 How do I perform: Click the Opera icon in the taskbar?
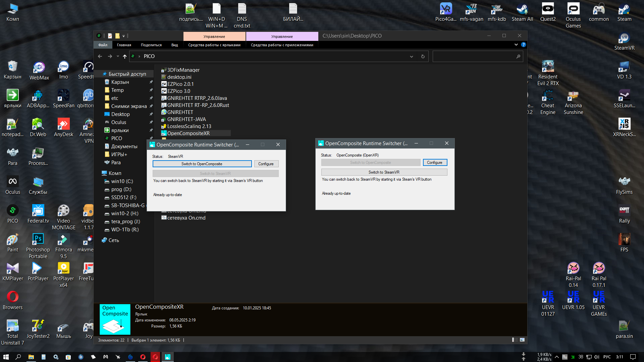pos(143,357)
